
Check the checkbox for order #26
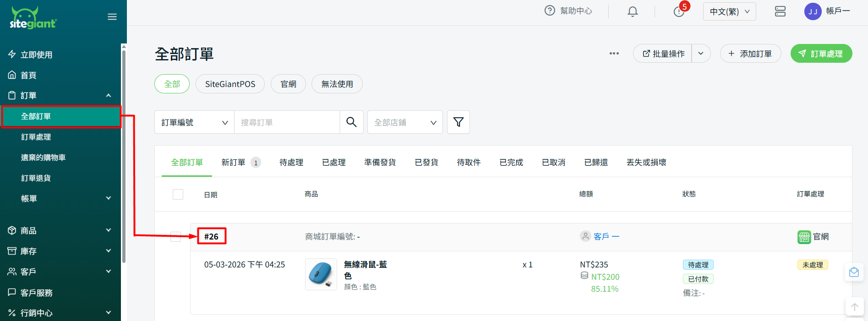pyautogui.click(x=175, y=237)
